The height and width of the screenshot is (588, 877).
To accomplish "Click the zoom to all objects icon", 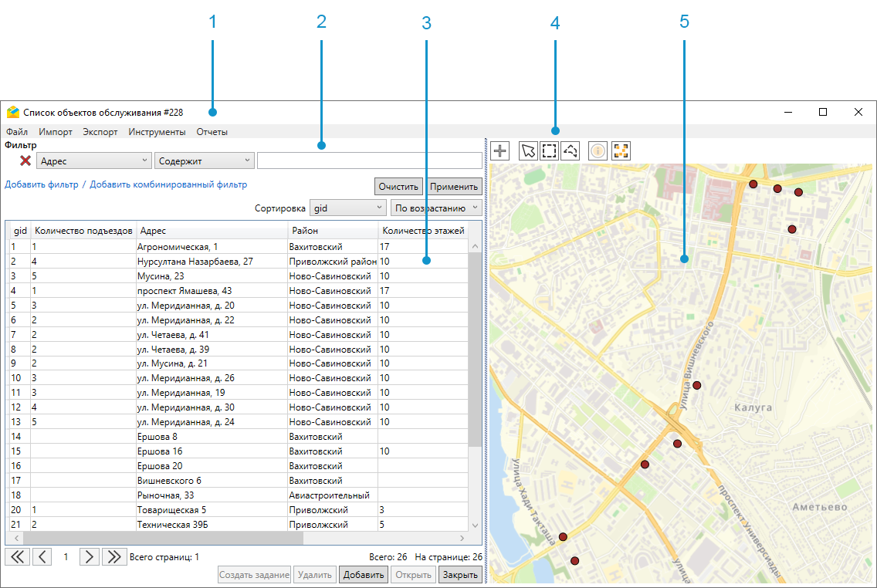I will tap(621, 150).
